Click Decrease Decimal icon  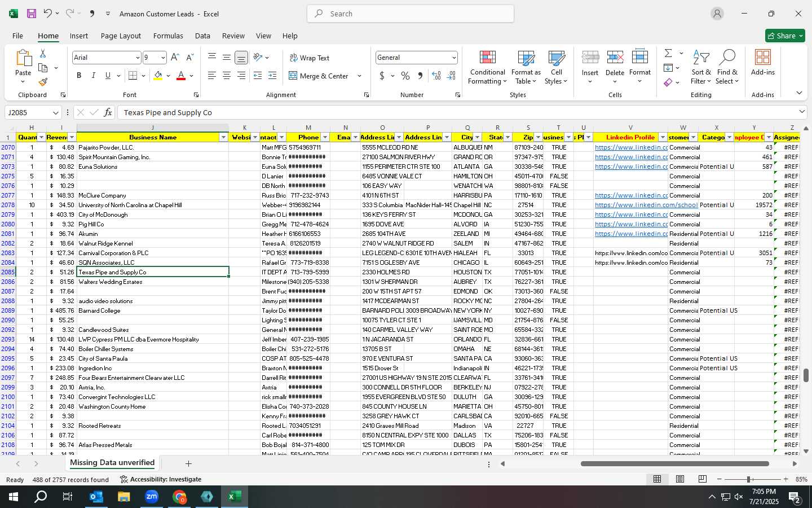point(451,76)
